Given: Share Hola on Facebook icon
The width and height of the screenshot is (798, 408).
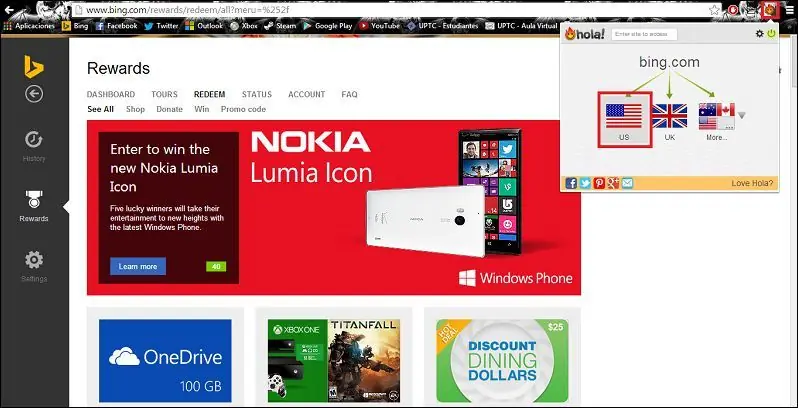Looking at the screenshot, I should 571,183.
